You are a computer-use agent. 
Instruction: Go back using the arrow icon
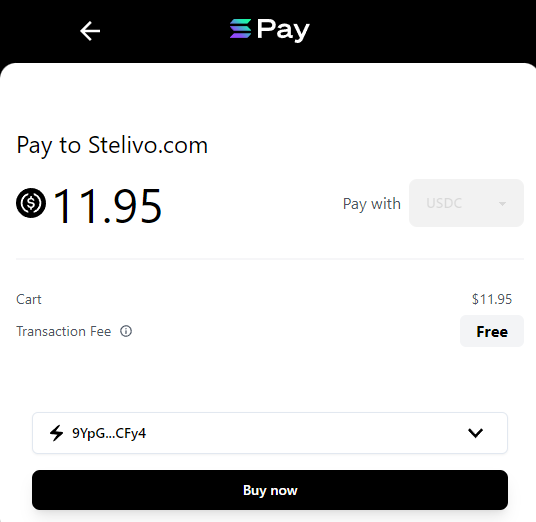click(90, 31)
